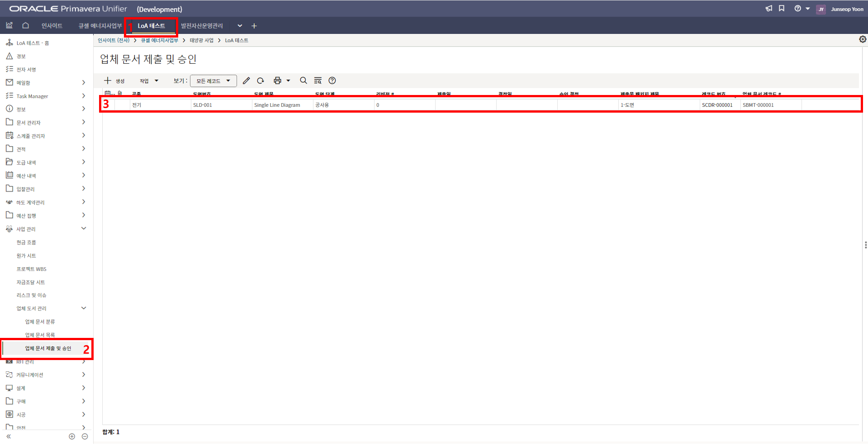
Task: Open the bookmarks icon in header
Action: [782, 9]
